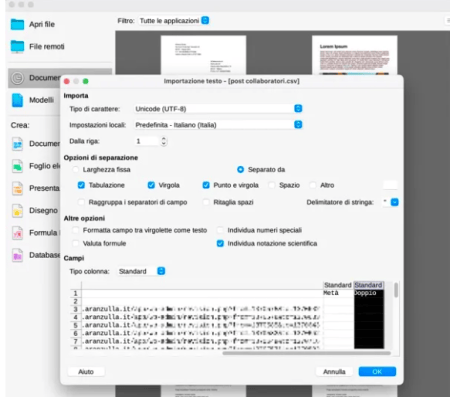
Task: Click the Apri file folder icon
Action: [17, 24]
